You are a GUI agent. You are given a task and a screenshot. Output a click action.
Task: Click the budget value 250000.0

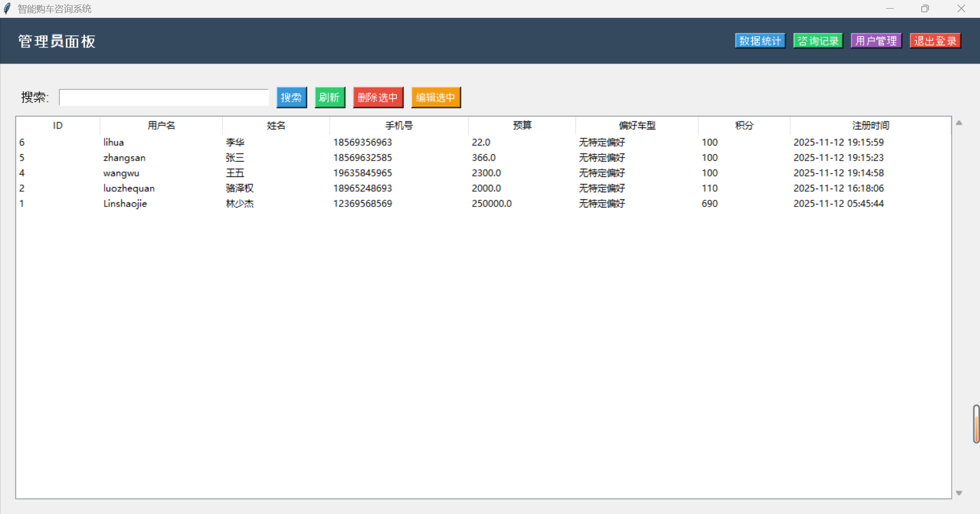[492, 203]
